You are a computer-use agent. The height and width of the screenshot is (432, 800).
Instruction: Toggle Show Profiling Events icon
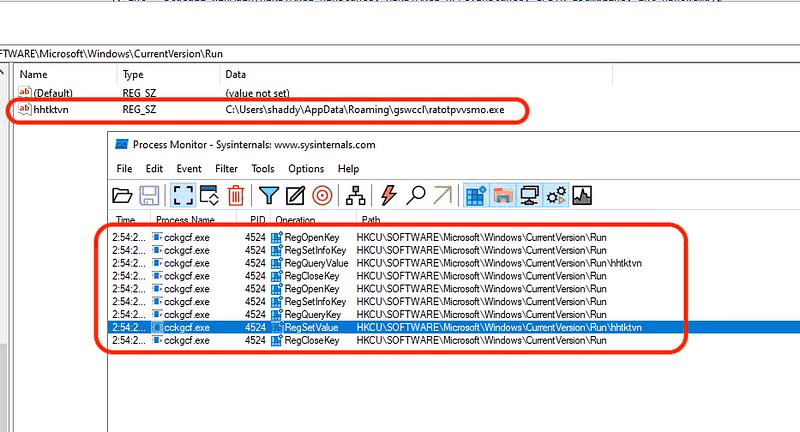(x=582, y=195)
